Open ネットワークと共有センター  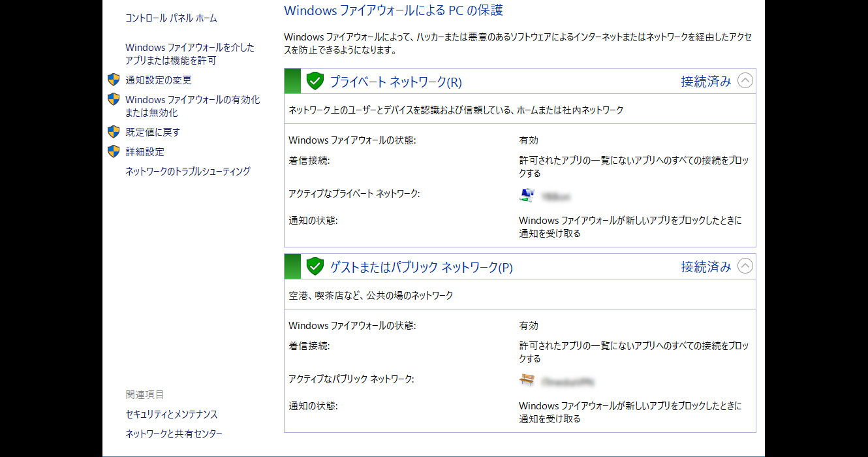click(x=174, y=434)
